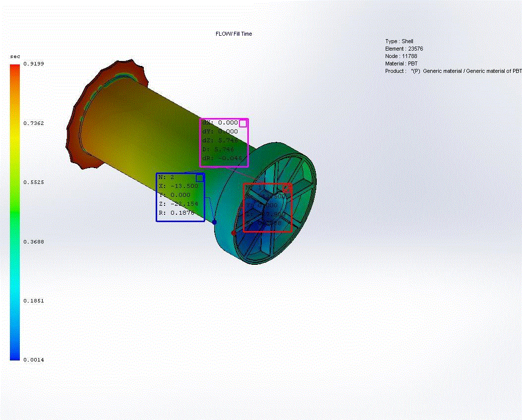Viewport: 522px width, 420px height.
Task: Click the square handle on the magenta distance box
Action: tap(243, 123)
